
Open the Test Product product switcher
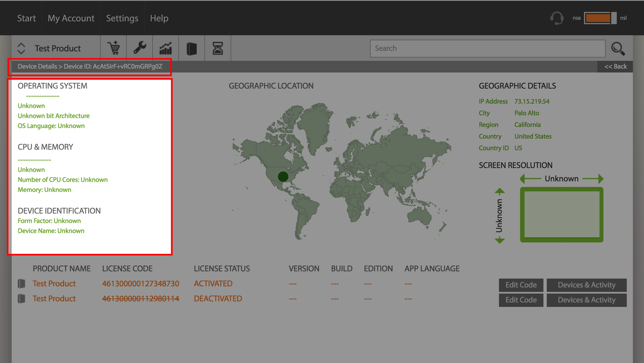tap(58, 48)
